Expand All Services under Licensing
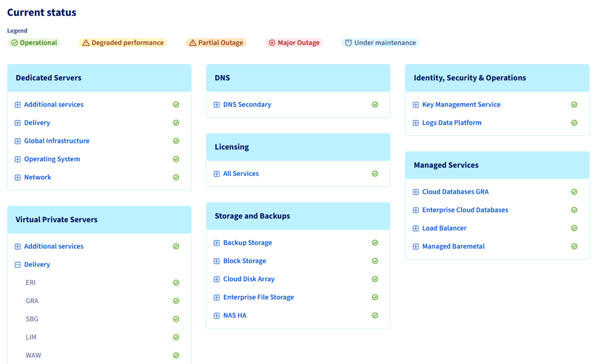Screen dimensions: 597x364 click(x=217, y=174)
